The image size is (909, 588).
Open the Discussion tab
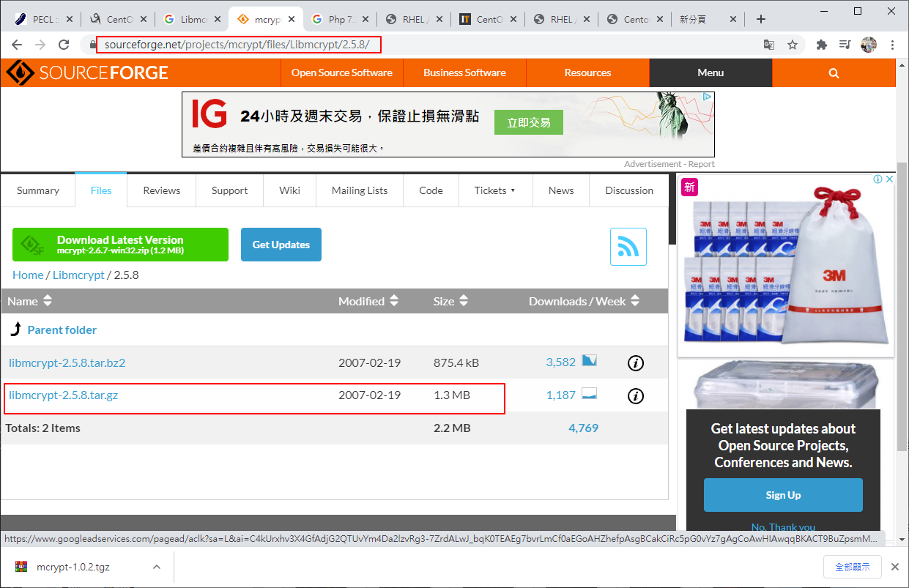629,190
